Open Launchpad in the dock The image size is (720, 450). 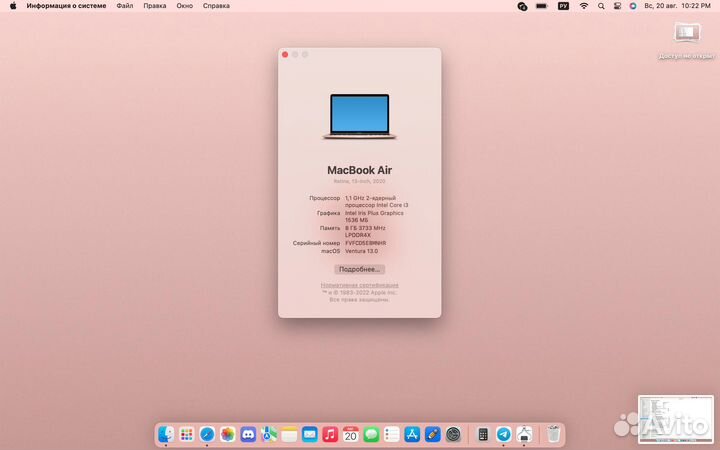coord(186,434)
